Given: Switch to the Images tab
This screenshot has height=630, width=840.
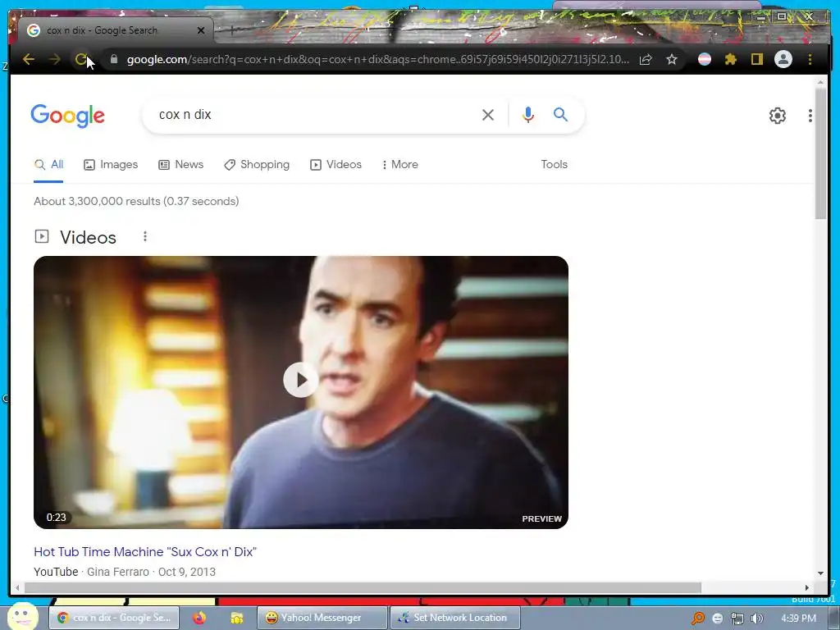Looking at the screenshot, I should pos(111,165).
